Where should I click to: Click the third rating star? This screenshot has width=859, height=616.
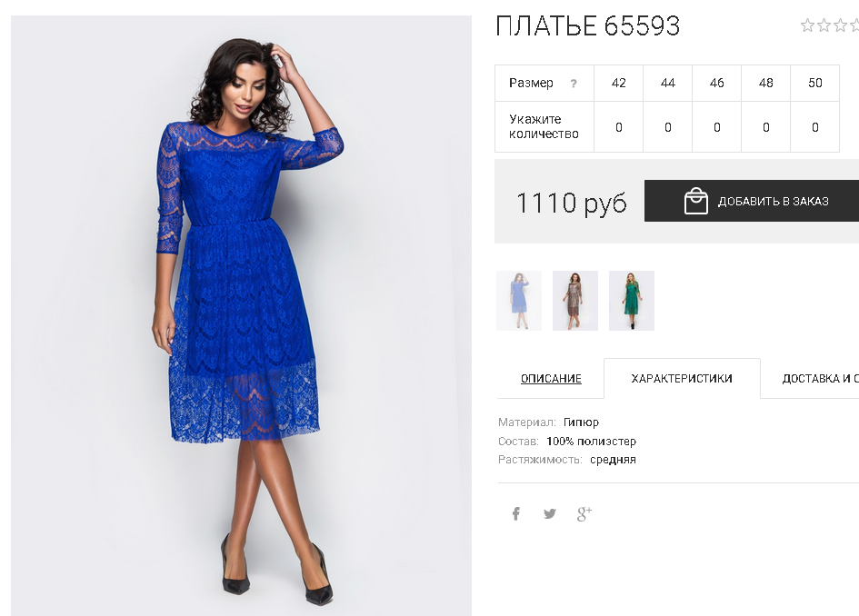tap(841, 25)
